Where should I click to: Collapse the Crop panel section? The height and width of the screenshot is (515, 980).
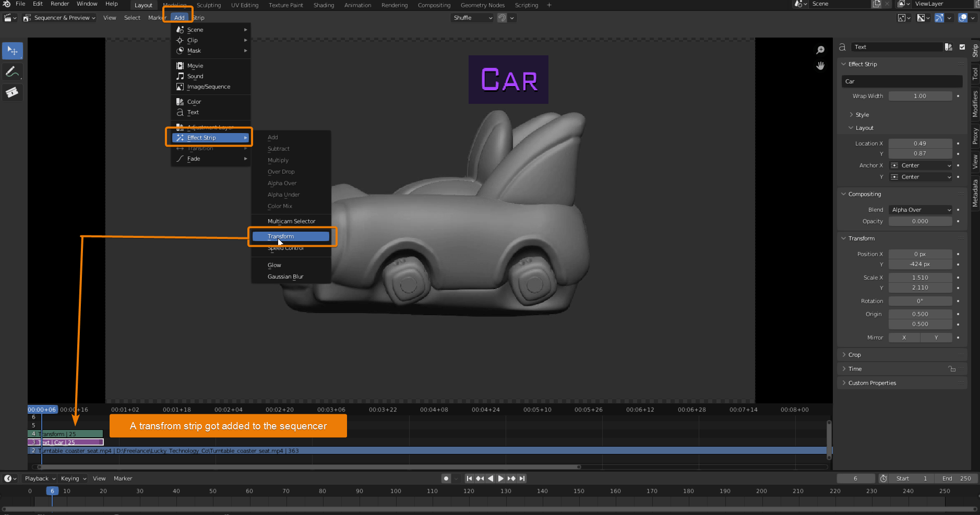tap(855, 354)
